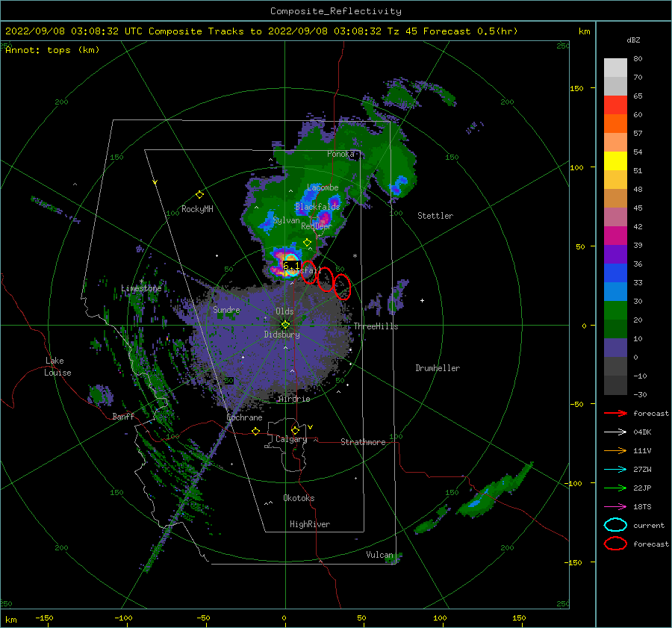Click the Didsbury label at the map center
The height and width of the screenshot is (628, 672).
(282, 335)
